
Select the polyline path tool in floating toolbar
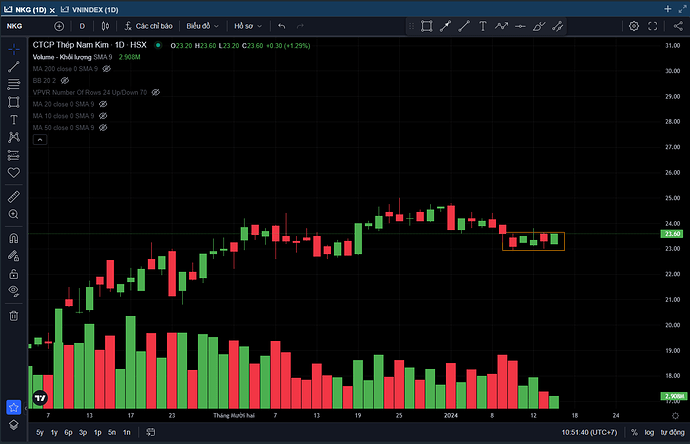[x=501, y=26]
